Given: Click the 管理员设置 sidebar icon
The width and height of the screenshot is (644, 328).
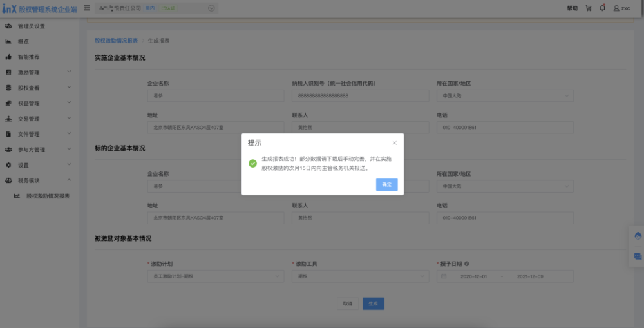Looking at the screenshot, I should 8,26.
